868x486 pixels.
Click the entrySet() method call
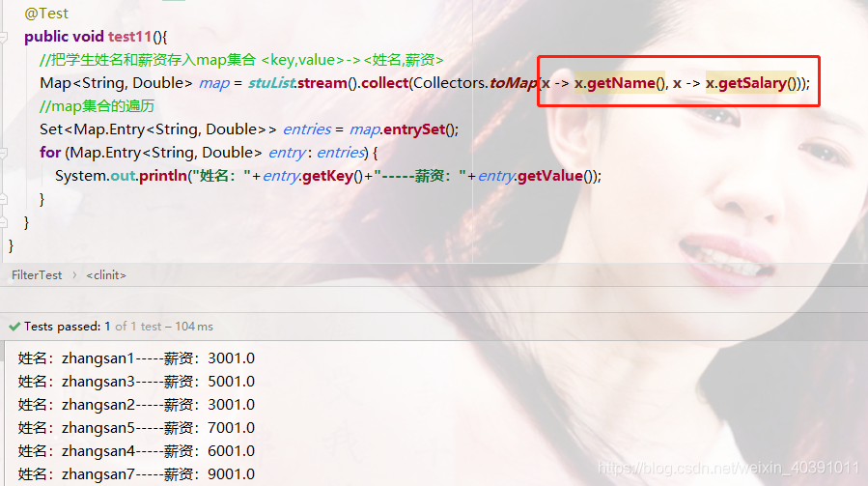click(420, 129)
